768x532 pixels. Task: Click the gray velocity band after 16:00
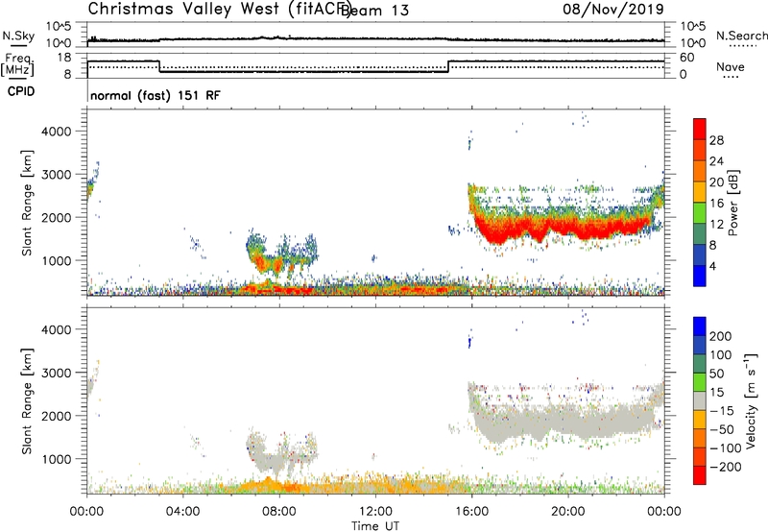tap(564, 420)
